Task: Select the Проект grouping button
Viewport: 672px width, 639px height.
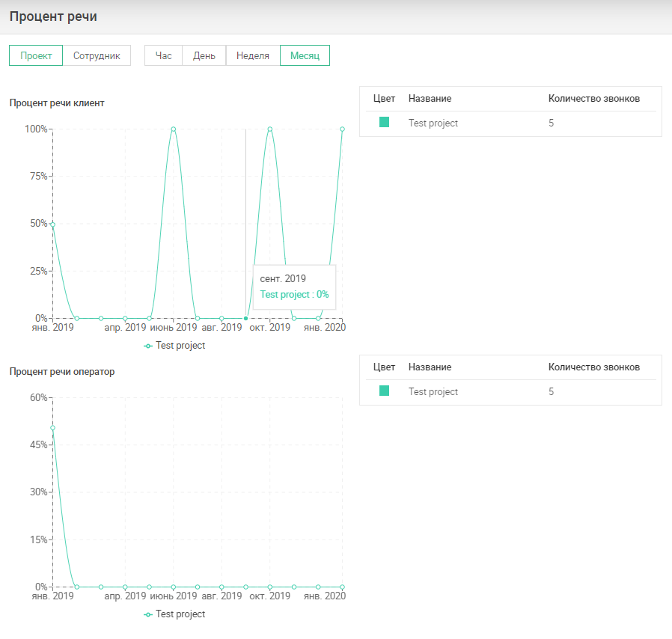Action: (x=36, y=55)
